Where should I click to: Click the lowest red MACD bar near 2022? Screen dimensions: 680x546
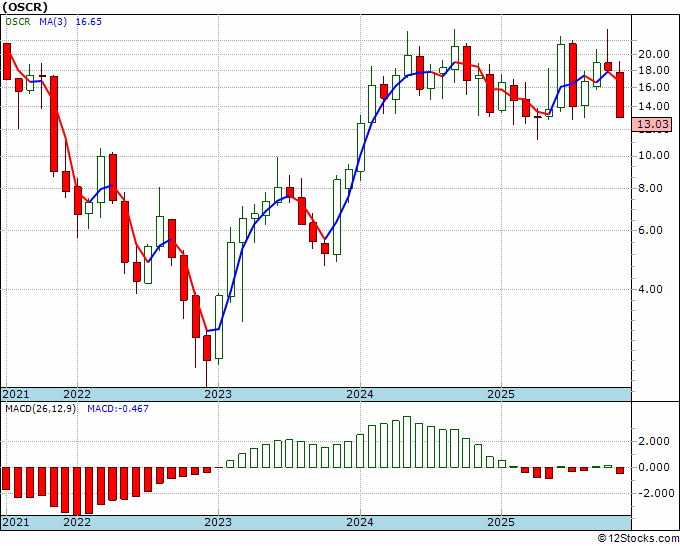pos(77,491)
